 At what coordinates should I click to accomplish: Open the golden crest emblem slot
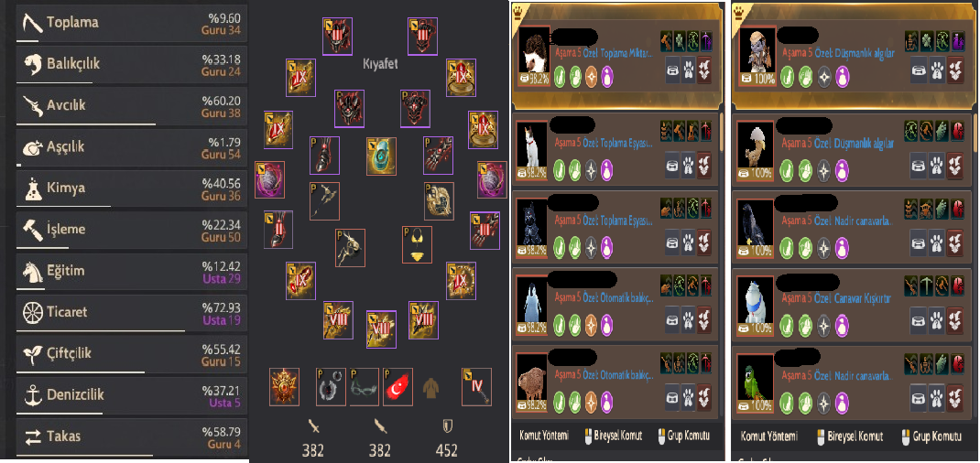pos(284,386)
